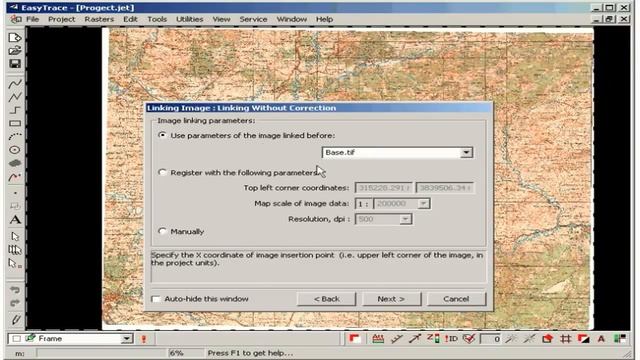Open the map scale 200000 dropdown

(x=423, y=203)
